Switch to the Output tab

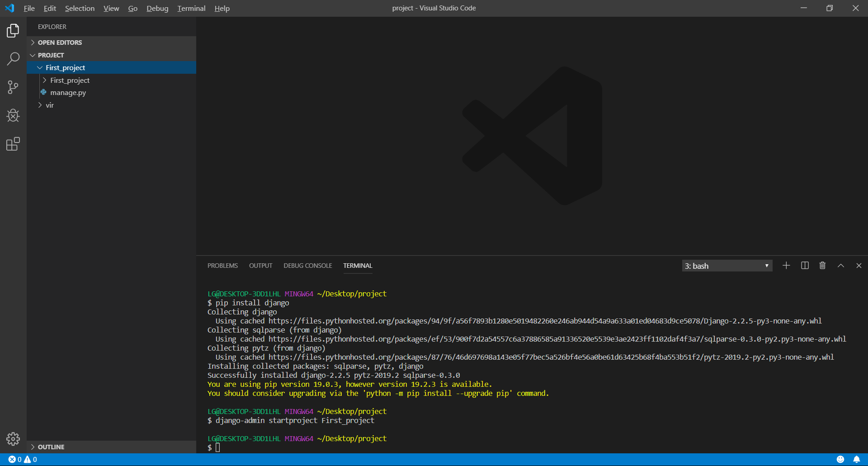click(x=260, y=266)
